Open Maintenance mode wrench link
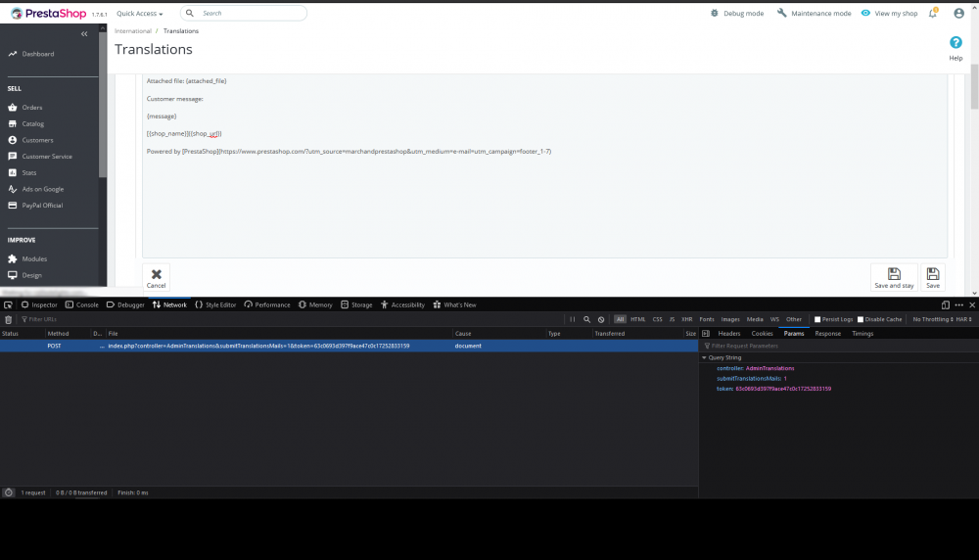This screenshot has height=560, width=979. (x=815, y=13)
